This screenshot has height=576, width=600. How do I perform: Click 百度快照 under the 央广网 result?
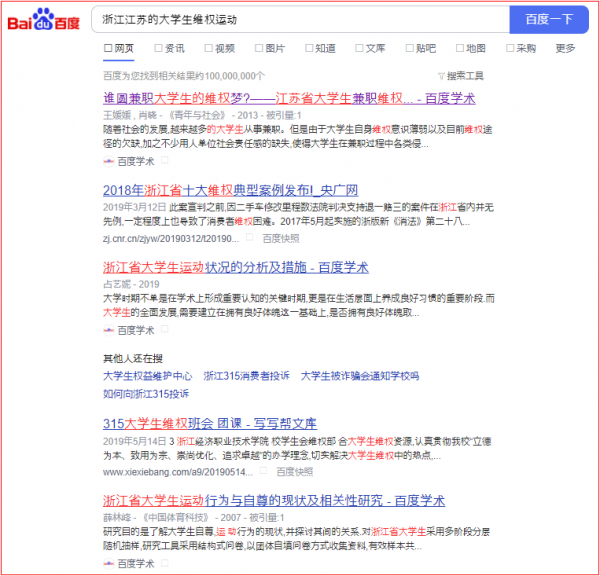pyautogui.click(x=281, y=239)
